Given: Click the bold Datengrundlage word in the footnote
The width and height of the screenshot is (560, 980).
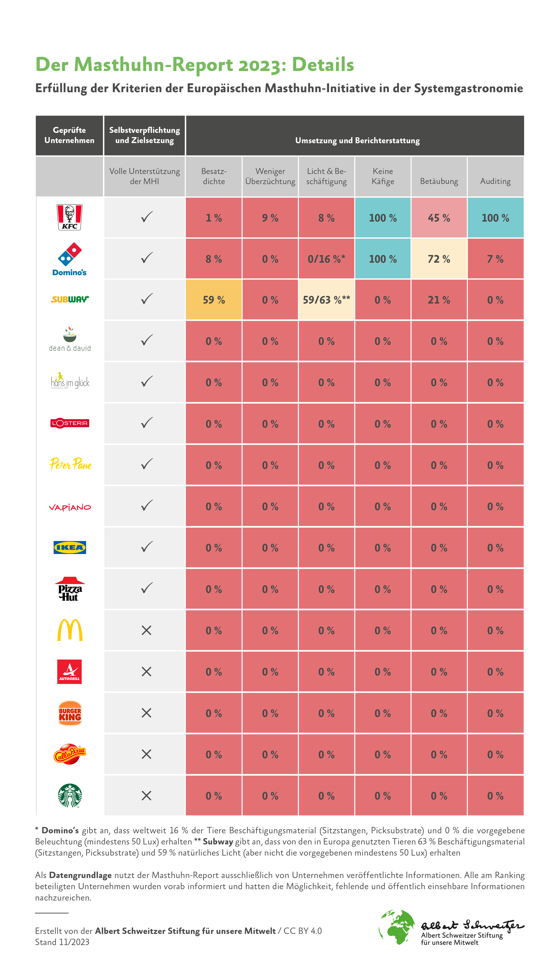Looking at the screenshot, I should tap(80, 875).
